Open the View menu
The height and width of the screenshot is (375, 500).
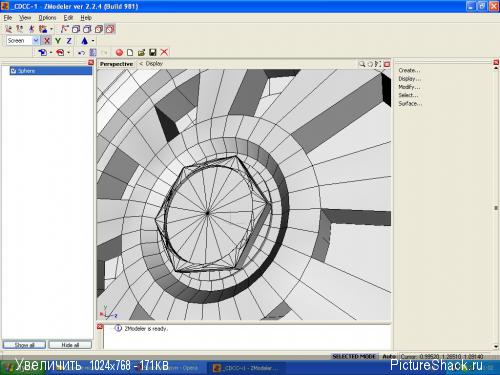[25, 18]
